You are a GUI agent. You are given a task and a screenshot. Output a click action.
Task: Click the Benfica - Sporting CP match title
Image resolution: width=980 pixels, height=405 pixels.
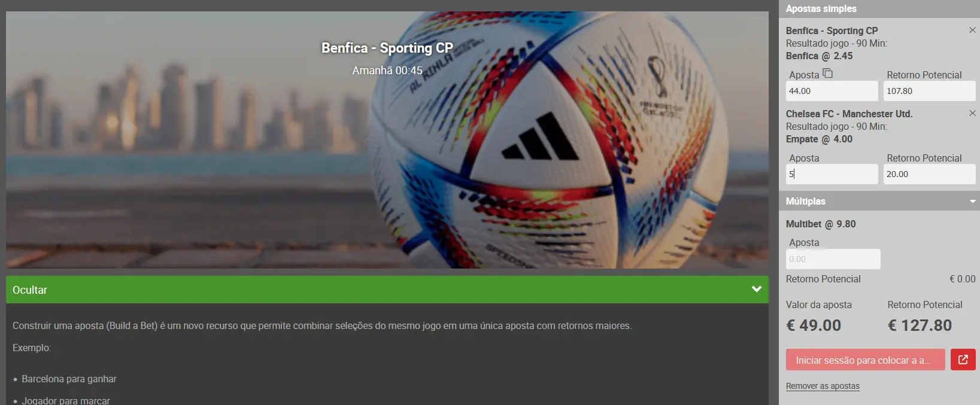pos(387,48)
